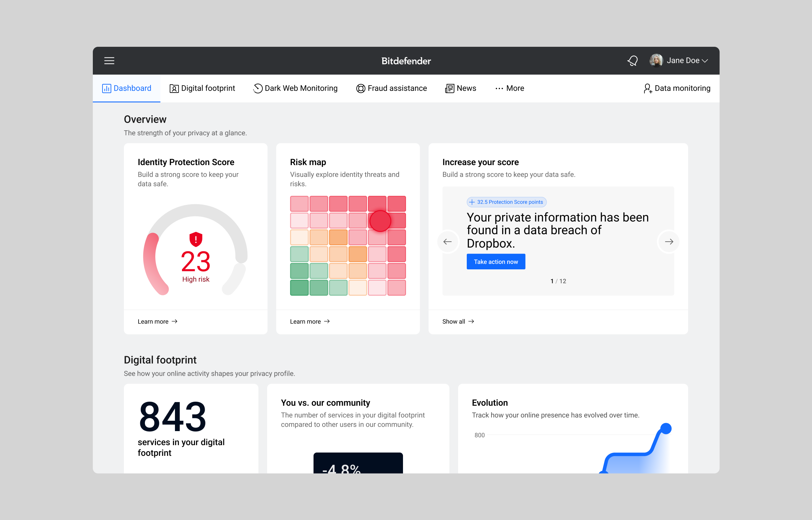
Task: Click the Digital footprint portrait icon
Action: (174, 89)
